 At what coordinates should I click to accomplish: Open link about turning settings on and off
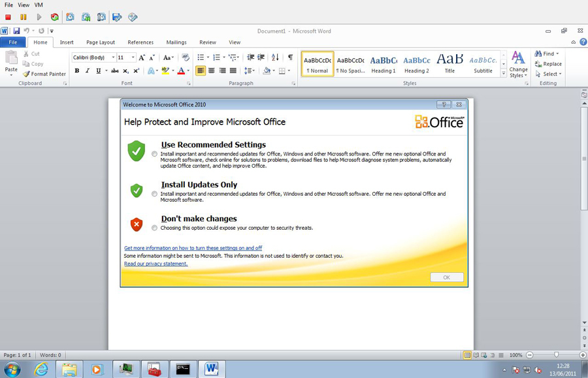point(193,248)
